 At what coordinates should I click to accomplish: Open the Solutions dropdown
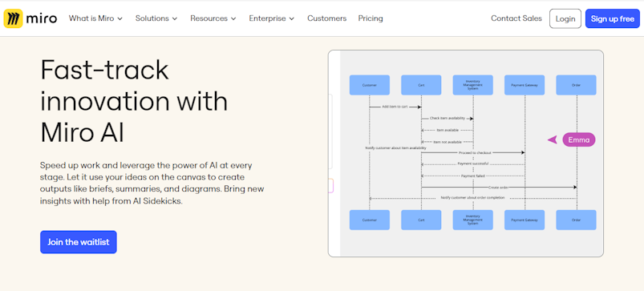156,18
